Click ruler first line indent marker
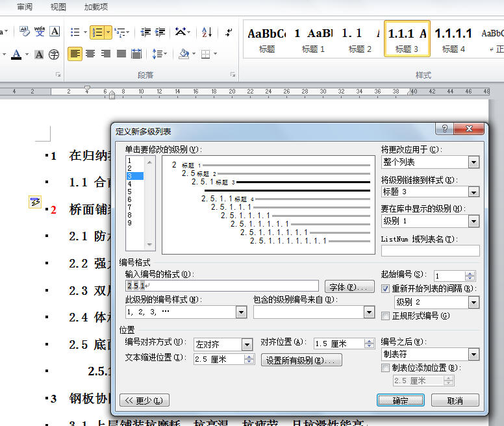The width and height of the screenshot is (504, 426). (87, 89)
